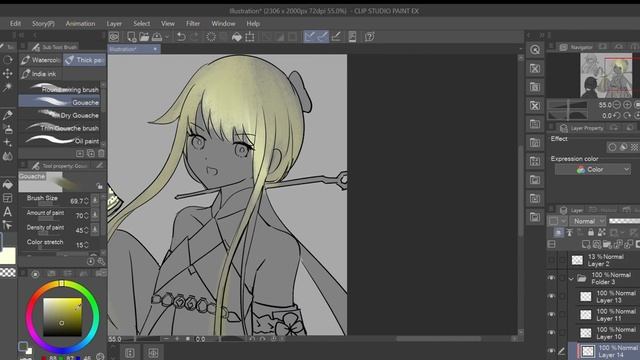Choose the Oil paint brush

click(x=59, y=141)
